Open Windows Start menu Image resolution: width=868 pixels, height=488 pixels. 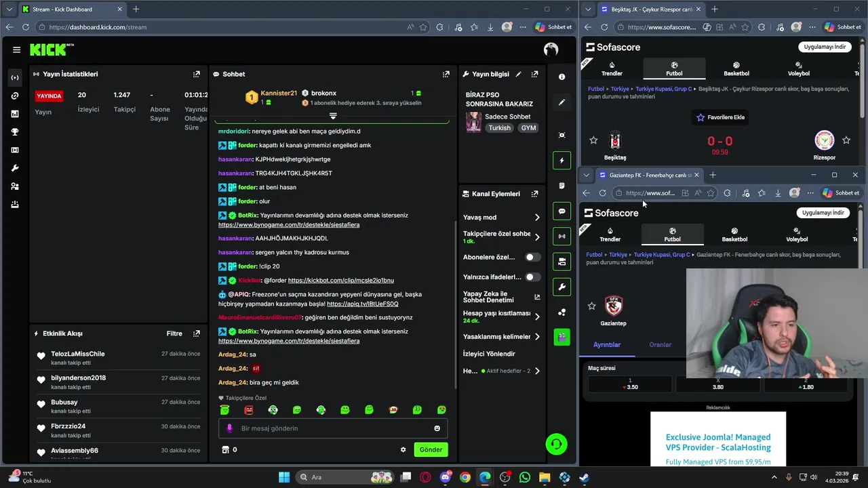(x=284, y=477)
